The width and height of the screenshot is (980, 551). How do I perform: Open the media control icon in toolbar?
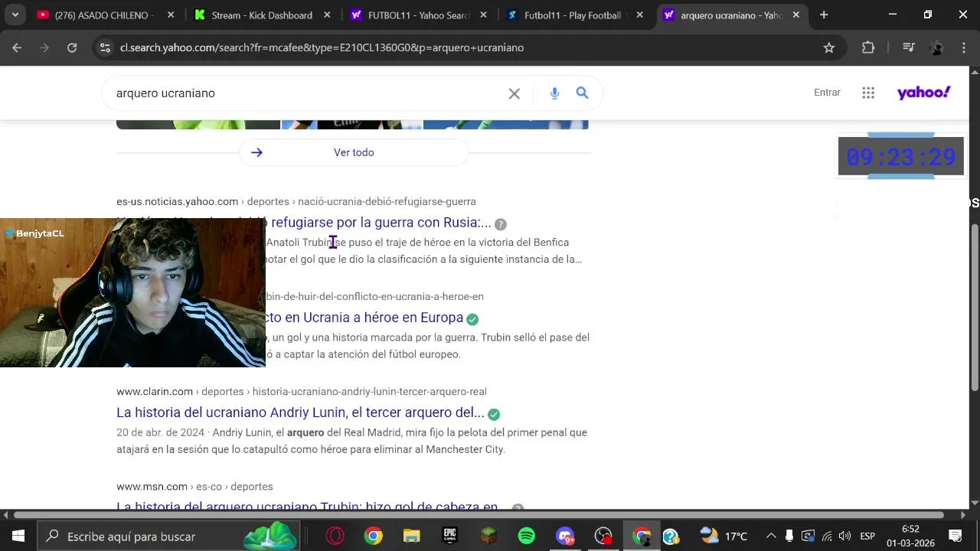(x=909, y=47)
